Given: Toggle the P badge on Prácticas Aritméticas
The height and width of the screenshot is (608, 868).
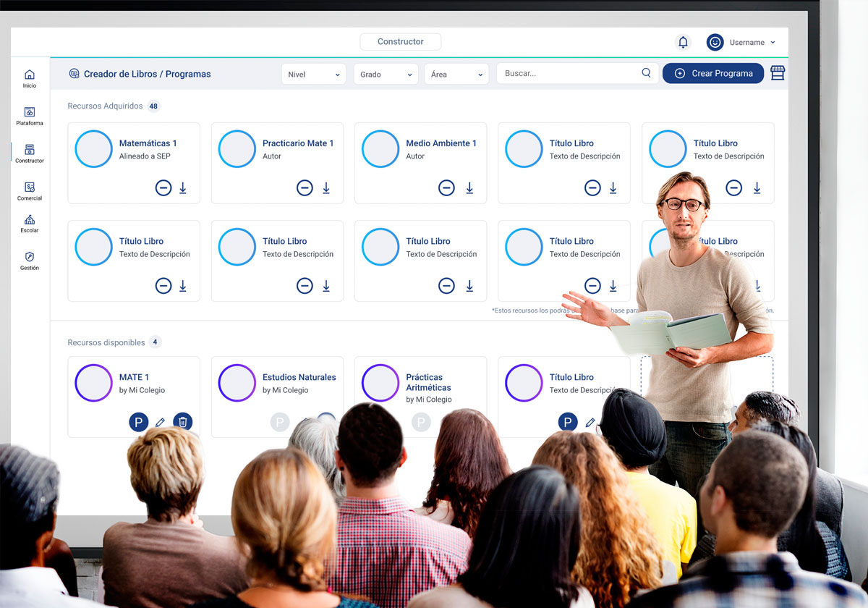Looking at the screenshot, I should point(421,422).
